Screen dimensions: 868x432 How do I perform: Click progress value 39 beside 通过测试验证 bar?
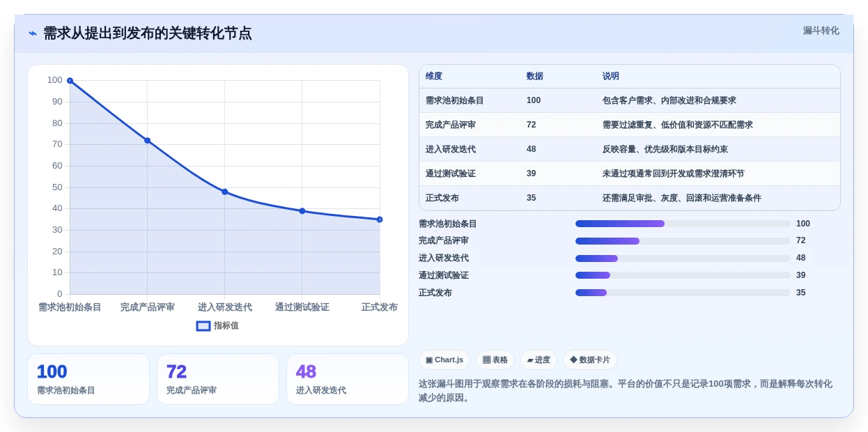coord(801,275)
